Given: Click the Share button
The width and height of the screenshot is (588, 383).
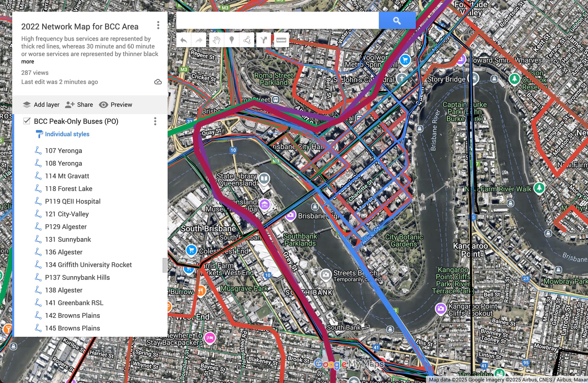Looking at the screenshot, I should pyautogui.click(x=79, y=105).
